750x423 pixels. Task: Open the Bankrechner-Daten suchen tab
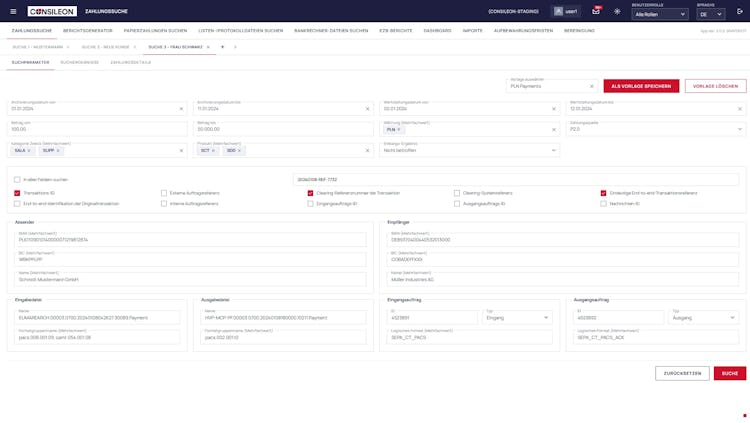(x=331, y=31)
